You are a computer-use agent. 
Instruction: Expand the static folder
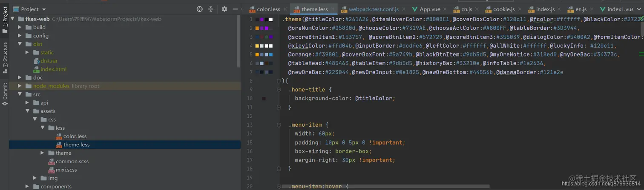27,52
